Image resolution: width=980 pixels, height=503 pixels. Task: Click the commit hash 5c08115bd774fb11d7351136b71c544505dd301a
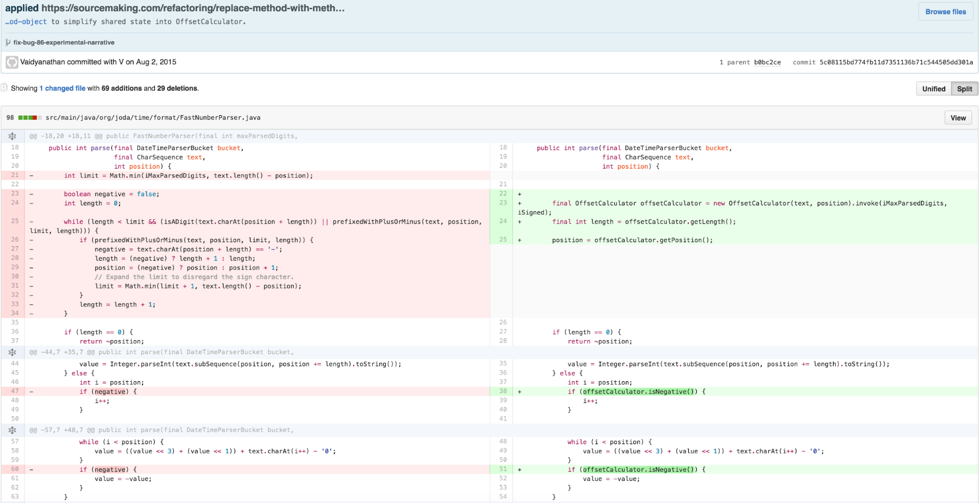[x=896, y=62]
